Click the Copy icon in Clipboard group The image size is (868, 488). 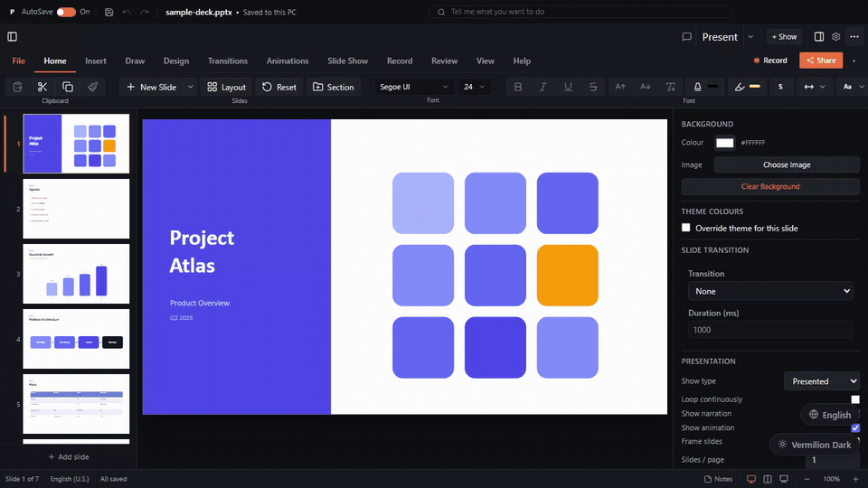point(68,87)
